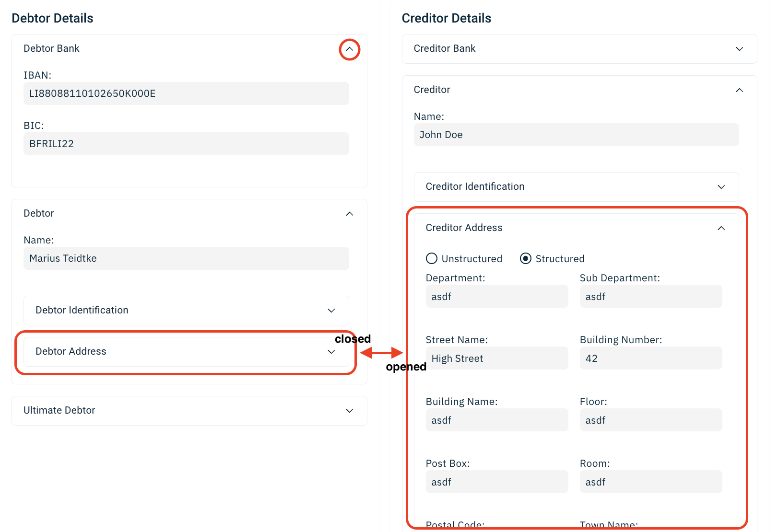Click the Post Box input field
Viewport: 778px width, 532px height.
click(496, 482)
